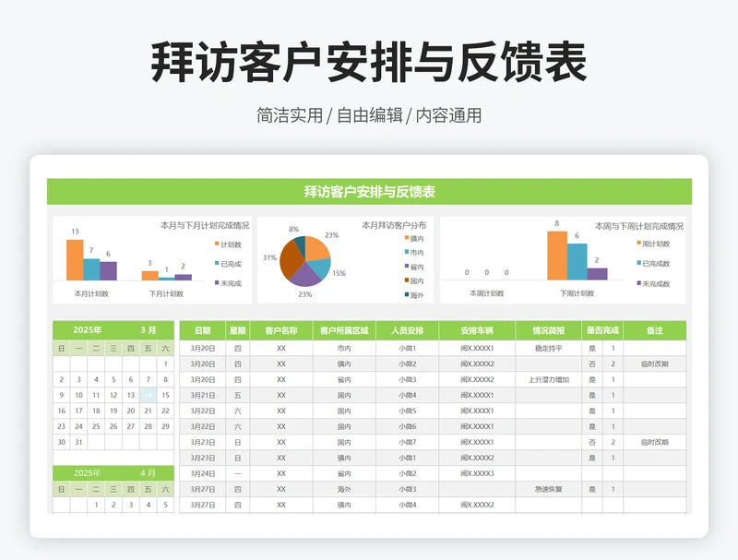This screenshot has height=560, width=738.
Task: Select date 20 in the March calendar
Action: coord(131,411)
